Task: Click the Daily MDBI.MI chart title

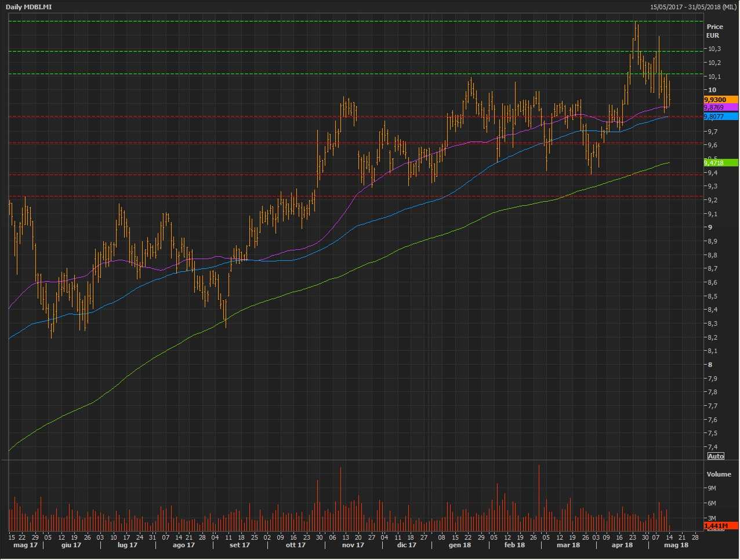Action: point(30,7)
